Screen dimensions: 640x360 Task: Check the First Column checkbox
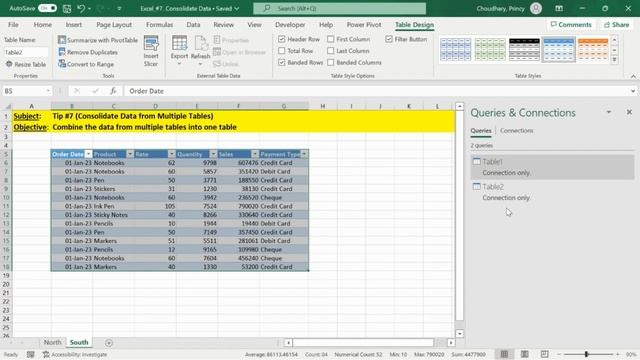(x=331, y=39)
